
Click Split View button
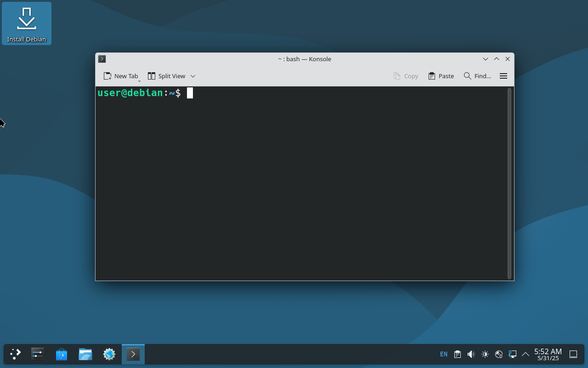(166, 76)
